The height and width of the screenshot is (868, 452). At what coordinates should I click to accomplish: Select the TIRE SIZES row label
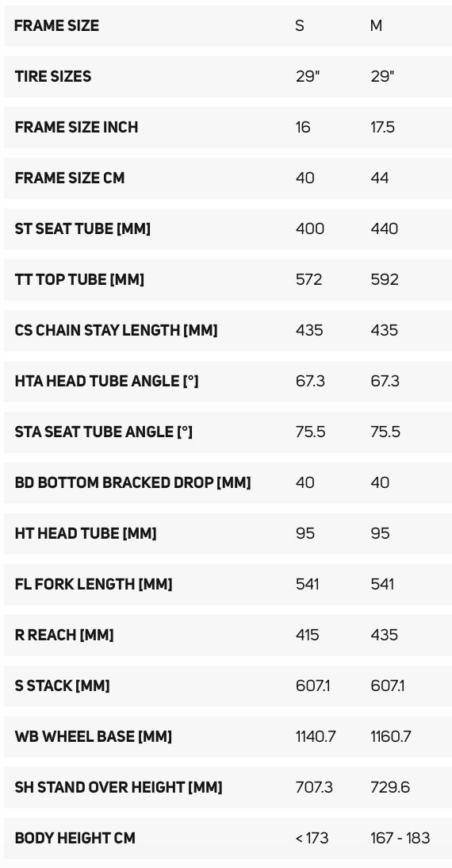52,76
